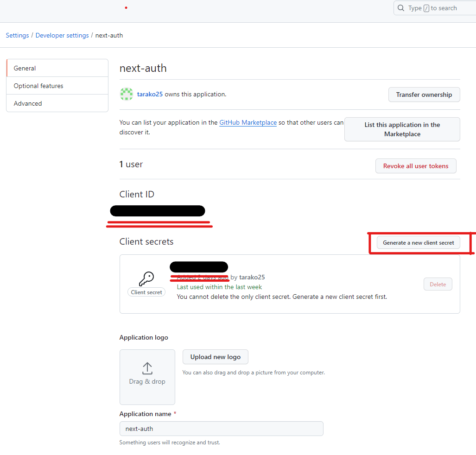Click the tarako25 avatar identicon
The height and width of the screenshot is (455, 476).
(x=126, y=94)
